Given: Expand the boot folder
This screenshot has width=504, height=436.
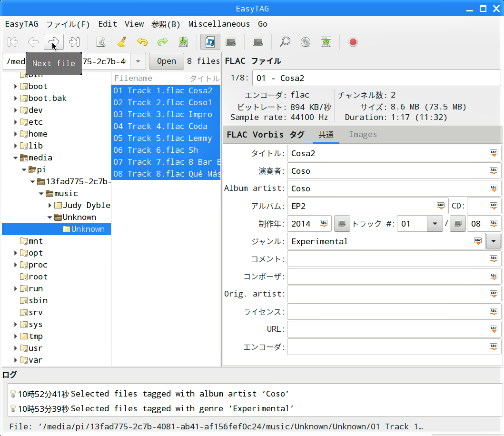Looking at the screenshot, I should [x=15, y=86].
